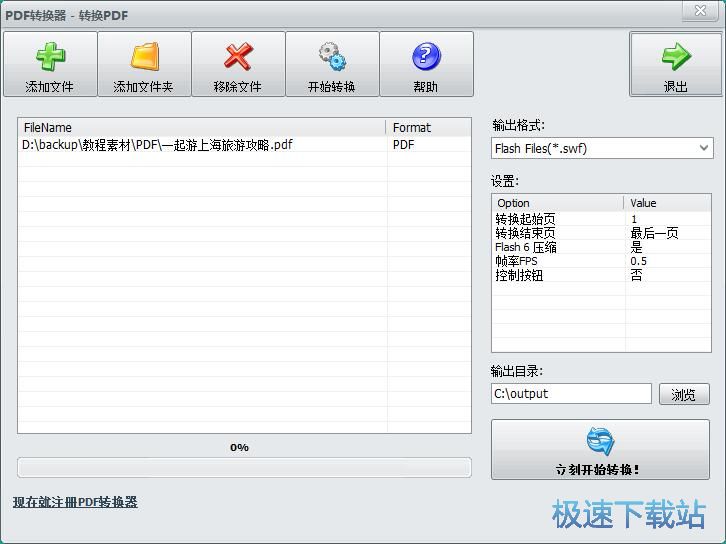Select the 转换起始页 option row
The width and height of the screenshot is (726, 544).
(601, 219)
